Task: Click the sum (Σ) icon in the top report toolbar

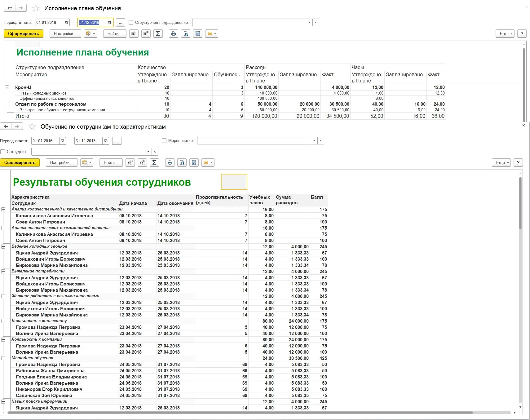Action: (x=158, y=34)
